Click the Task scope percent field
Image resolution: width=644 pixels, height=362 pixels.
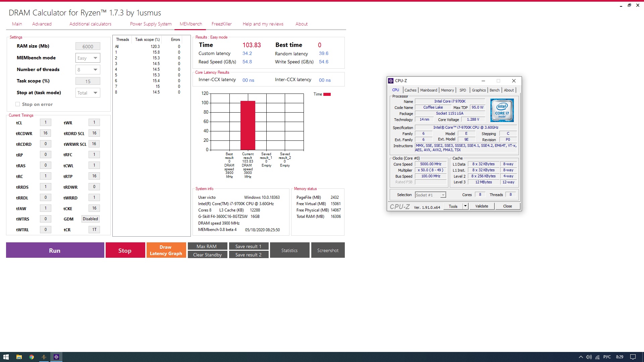(x=88, y=81)
